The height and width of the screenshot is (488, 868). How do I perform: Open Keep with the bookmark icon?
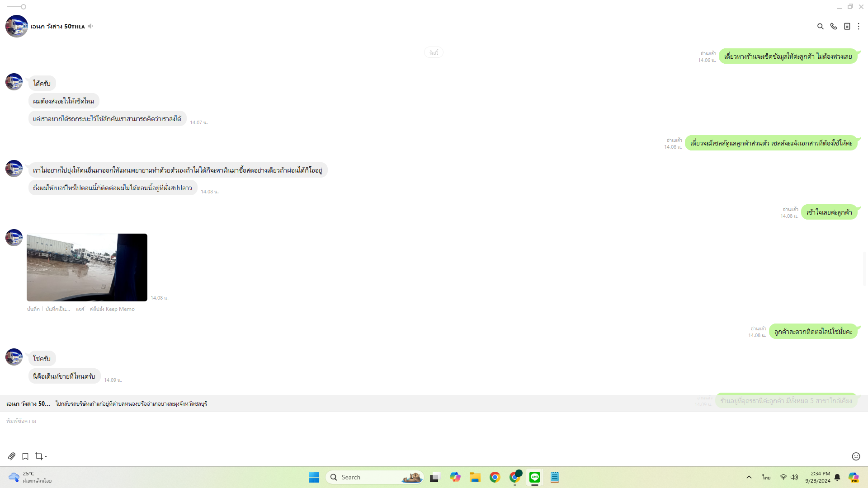(x=25, y=456)
